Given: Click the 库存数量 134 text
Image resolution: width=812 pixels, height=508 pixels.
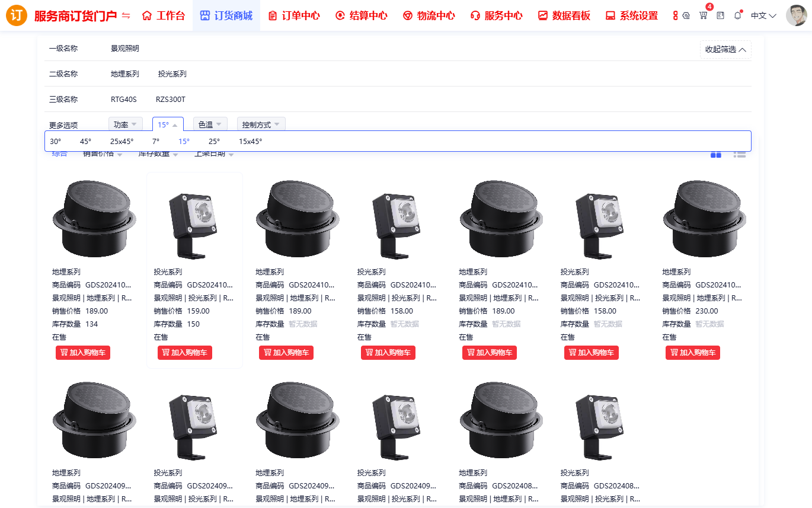Looking at the screenshot, I should tap(75, 324).
